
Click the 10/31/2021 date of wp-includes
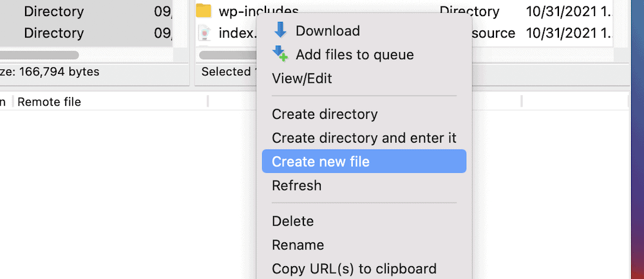(x=570, y=11)
